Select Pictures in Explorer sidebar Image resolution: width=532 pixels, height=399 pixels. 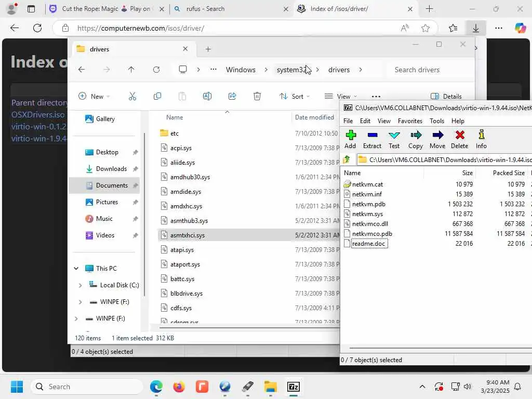point(107,202)
